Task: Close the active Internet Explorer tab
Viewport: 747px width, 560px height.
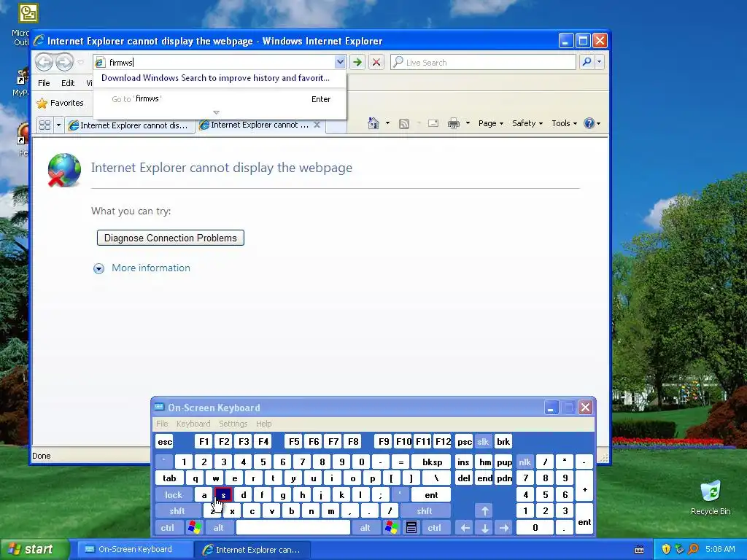Action: (x=317, y=125)
